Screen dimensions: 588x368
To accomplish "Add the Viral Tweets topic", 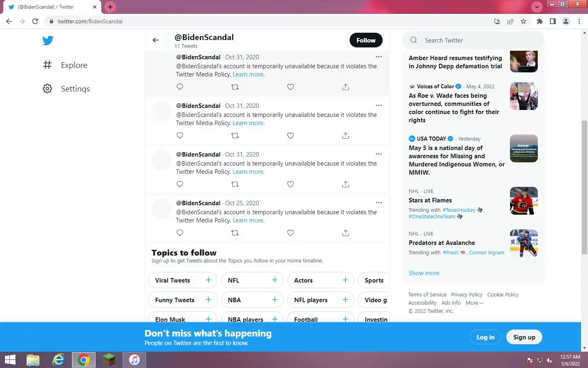I will tap(208, 280).
